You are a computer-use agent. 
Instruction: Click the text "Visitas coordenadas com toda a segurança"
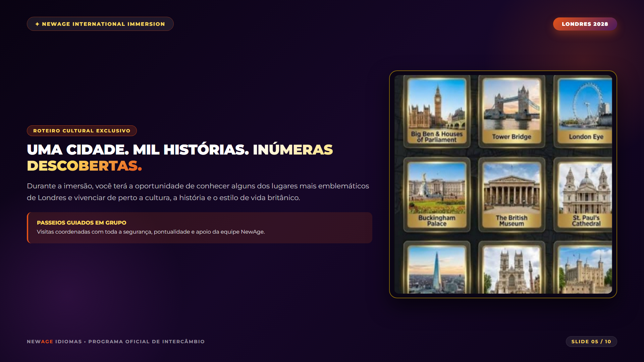coord(95,232)
